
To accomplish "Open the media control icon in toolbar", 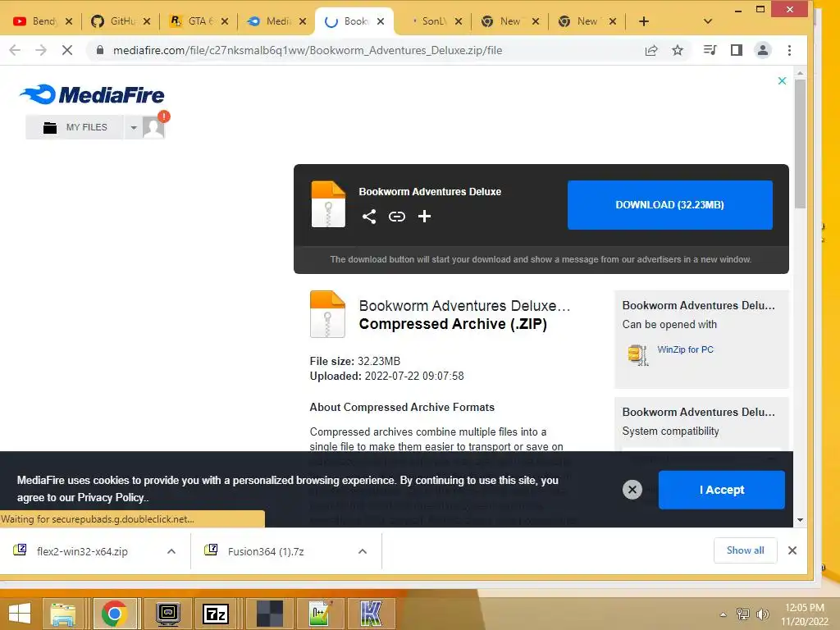I will [710, 50].
